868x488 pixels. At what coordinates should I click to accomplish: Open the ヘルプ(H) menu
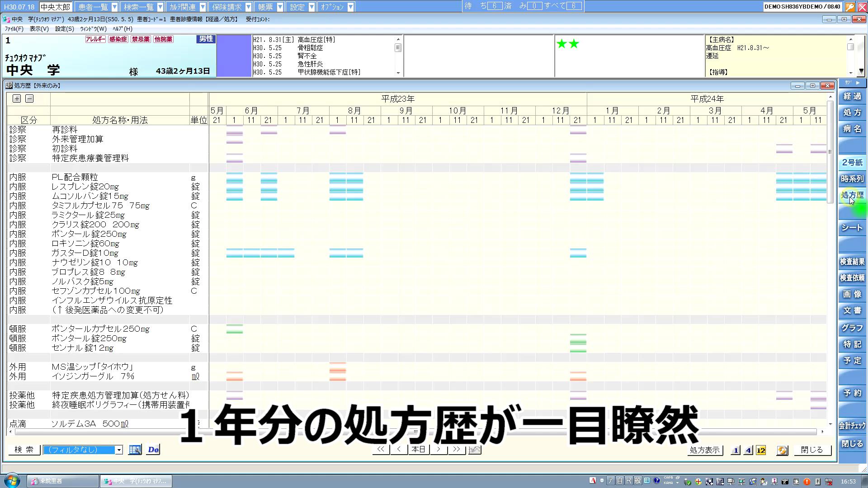123,28
